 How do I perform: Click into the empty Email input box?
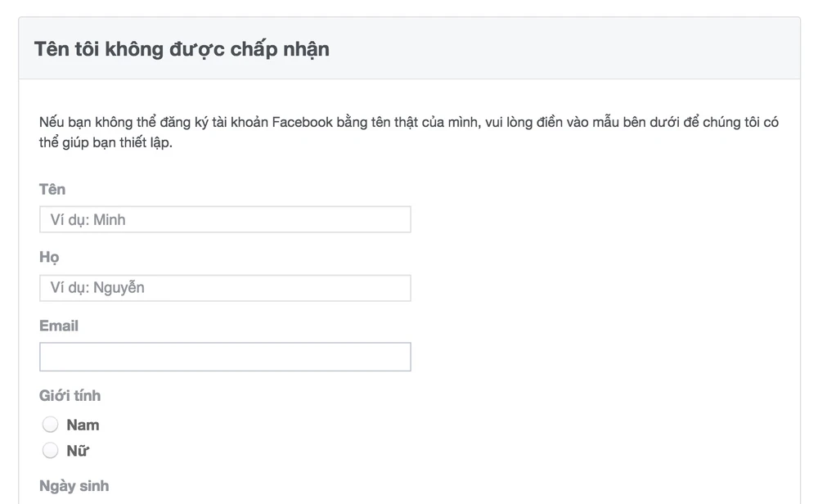(225, 357)
